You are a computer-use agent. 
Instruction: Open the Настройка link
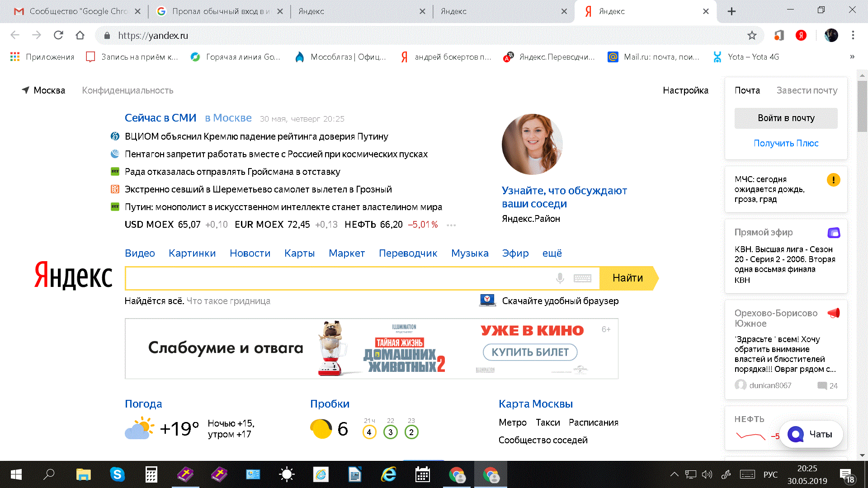pos(685,90)
